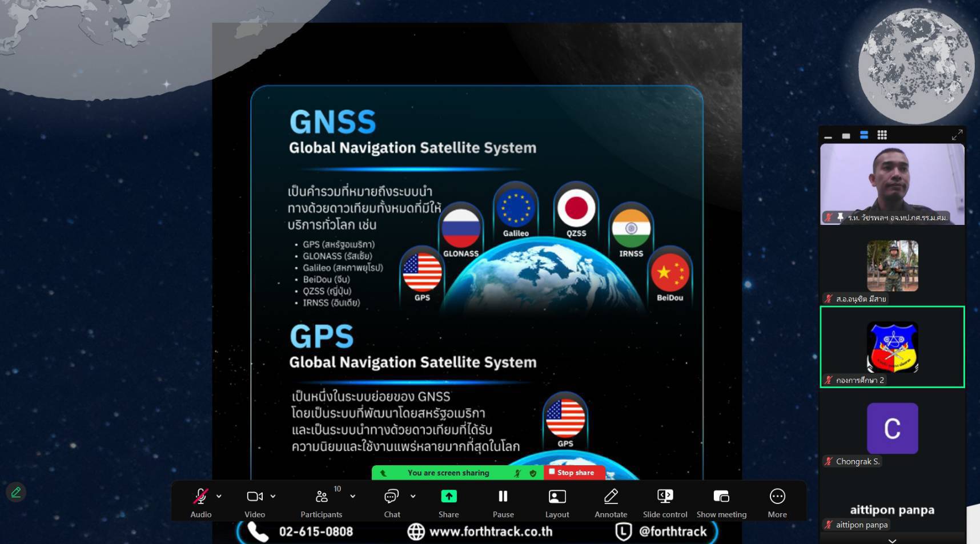Open the More options menu

pyautogui.click(x=777, y=497)
